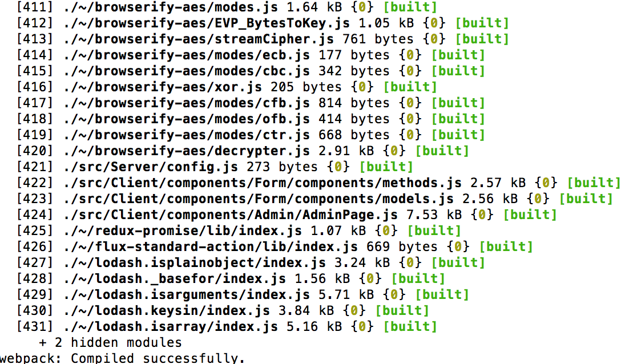Screen dimensions: 621x364
Task: Click the ctr.js module path
Action: coord(186,135)
